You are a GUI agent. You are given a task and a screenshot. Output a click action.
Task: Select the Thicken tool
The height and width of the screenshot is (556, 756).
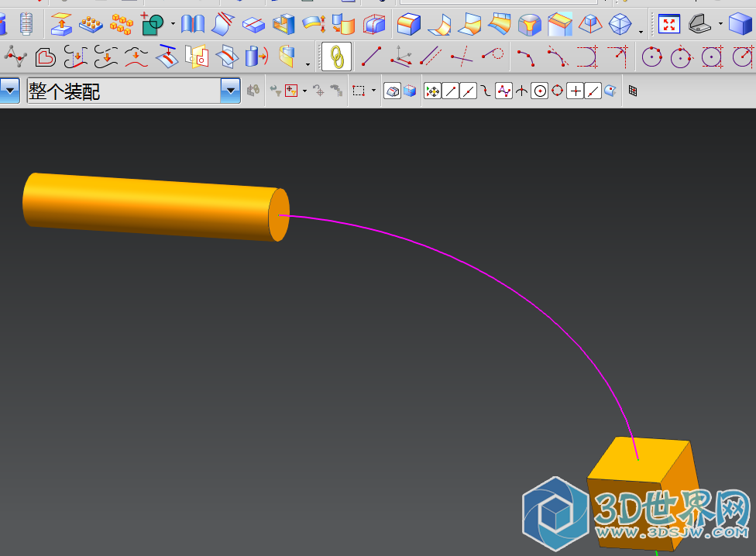314,23
